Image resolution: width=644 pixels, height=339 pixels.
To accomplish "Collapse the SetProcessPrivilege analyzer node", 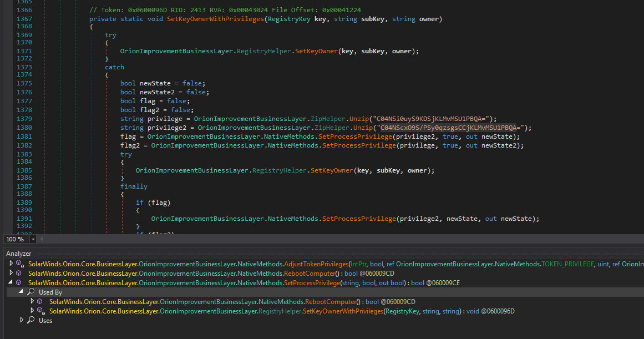I will click(x=11, y=282).
